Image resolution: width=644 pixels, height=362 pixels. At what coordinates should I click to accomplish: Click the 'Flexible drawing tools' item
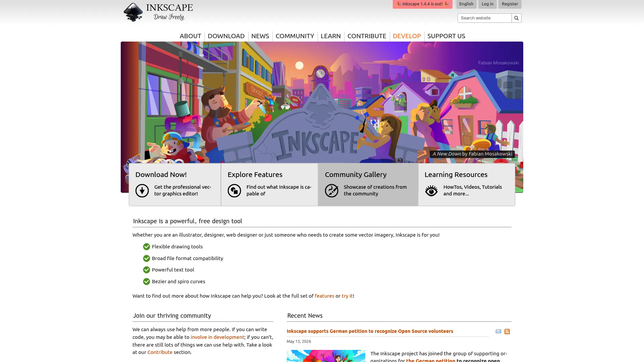pyautogui.click(x=177, y=247)
